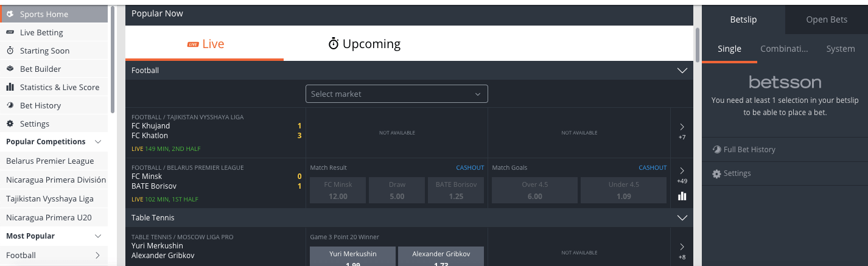Open Statistics & Live Score menu item

[x=54, y=87]
